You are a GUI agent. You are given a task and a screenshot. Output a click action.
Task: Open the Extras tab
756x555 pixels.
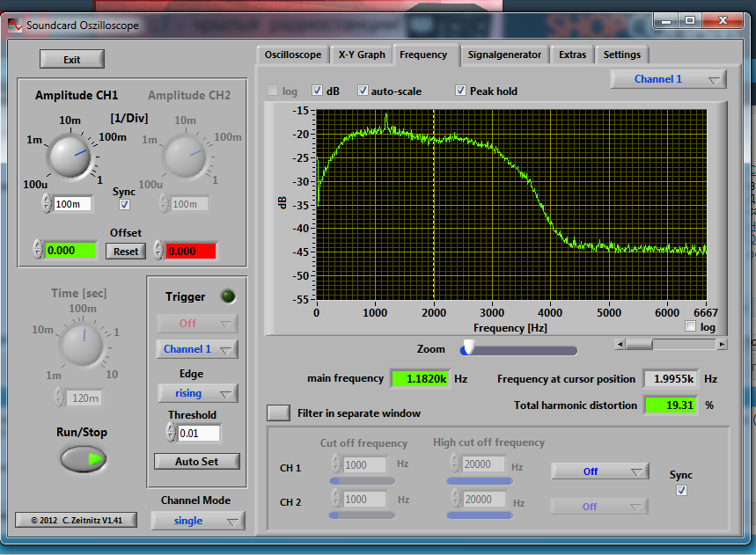tap(572, 55)
